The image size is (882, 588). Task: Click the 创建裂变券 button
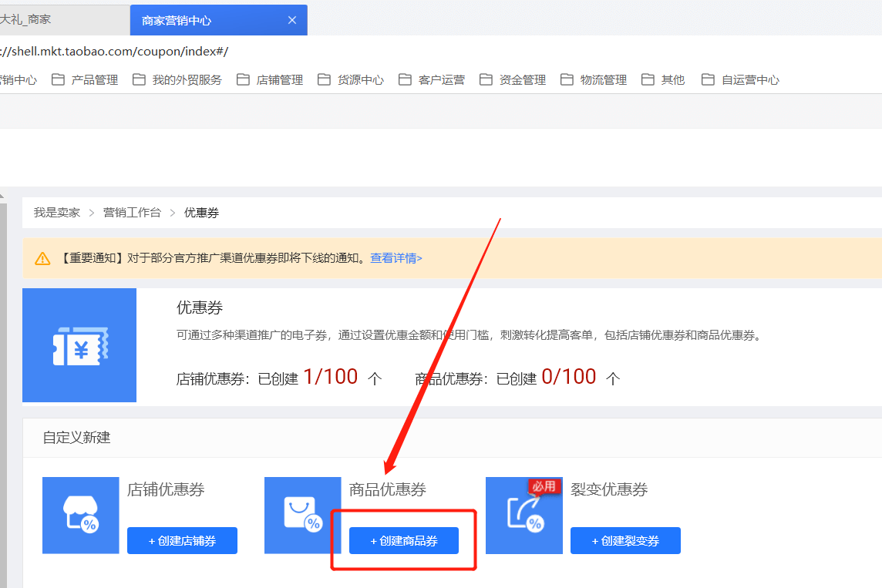625,540
